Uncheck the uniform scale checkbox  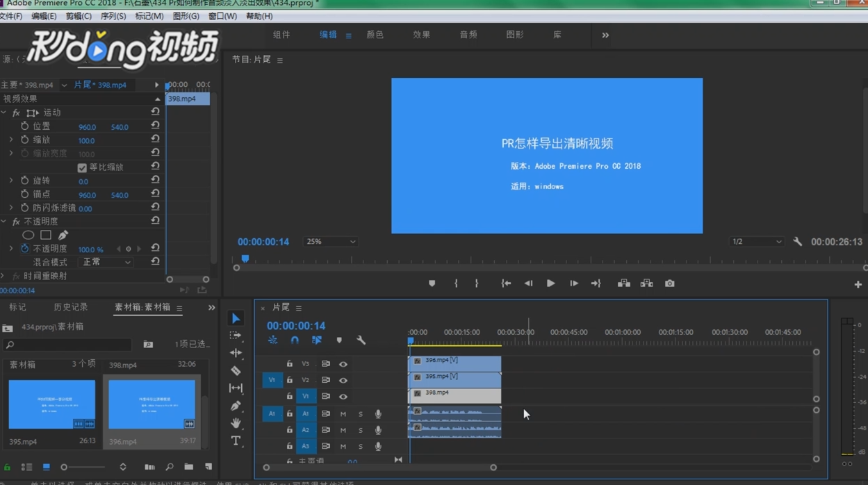(x=82, y=167)
